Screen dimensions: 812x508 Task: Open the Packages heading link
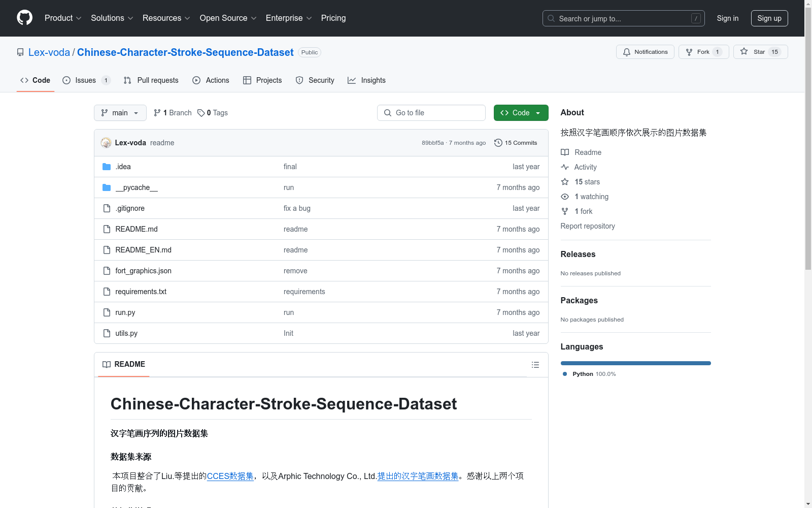pos(579,300)
